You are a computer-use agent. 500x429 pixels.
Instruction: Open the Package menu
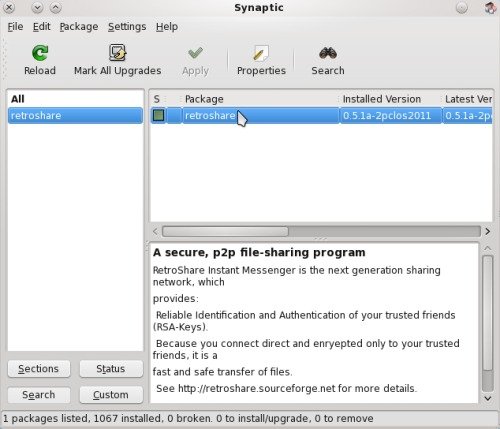click(x=79, y=27)
